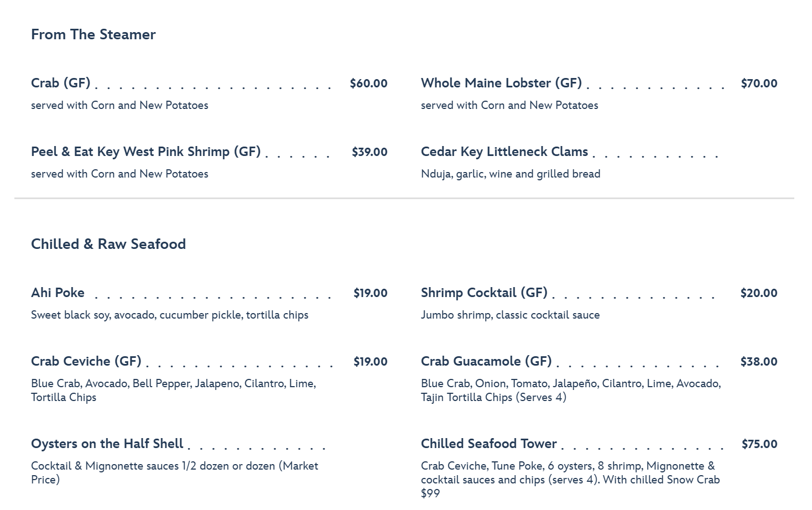Image resolution: width=812 pixels, height=510 pixels.
Task: Open the Chilled Seafood Tower item
Action: coord(489,444)
